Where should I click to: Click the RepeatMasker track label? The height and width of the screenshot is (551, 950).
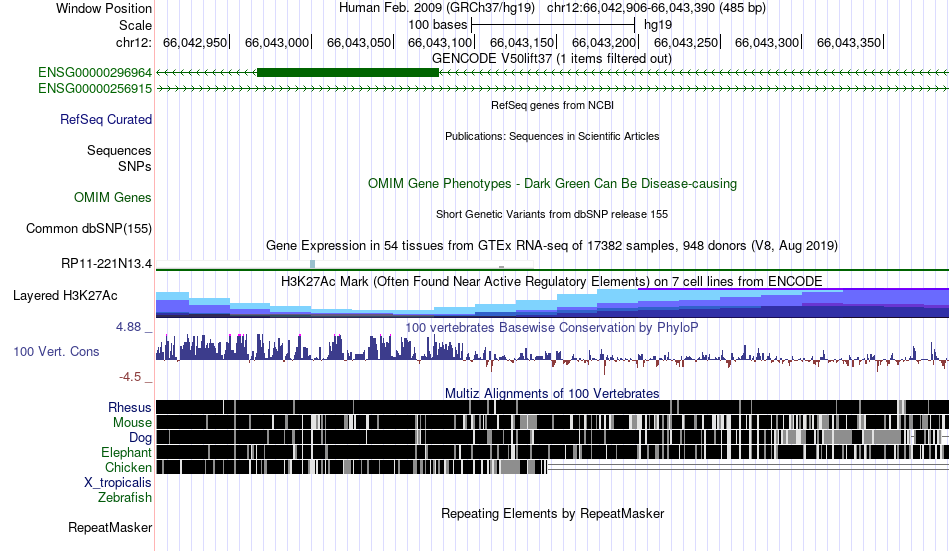pos(110,527)
